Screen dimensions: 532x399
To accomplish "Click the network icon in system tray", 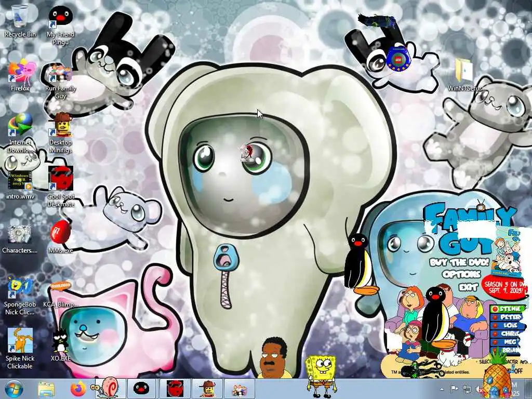I will tap(467, 389).
